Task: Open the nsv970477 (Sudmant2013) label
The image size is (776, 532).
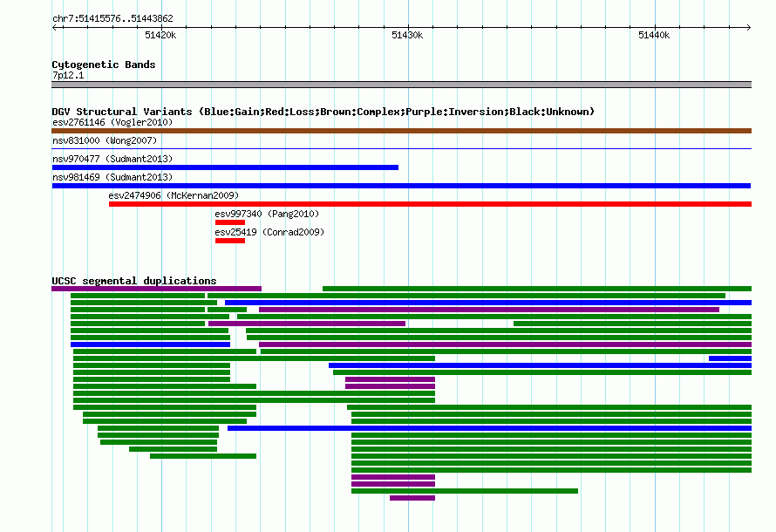Action: [x=112, y=159]
